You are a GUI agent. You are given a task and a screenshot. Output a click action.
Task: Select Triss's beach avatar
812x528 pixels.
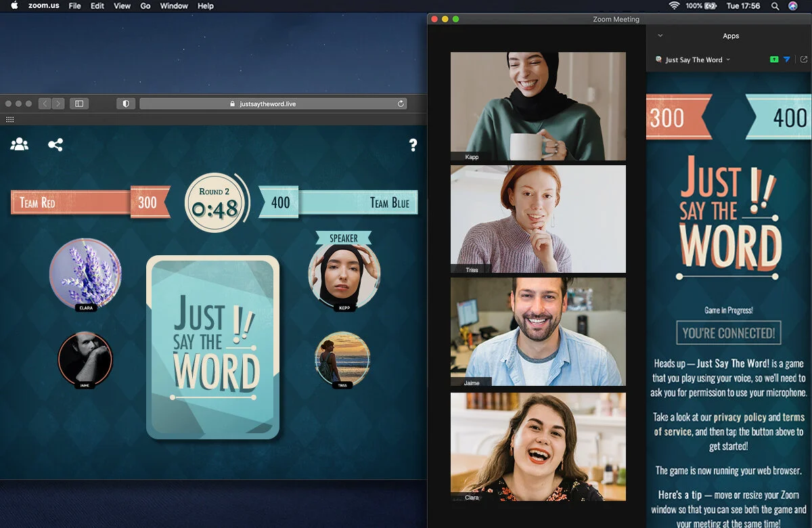point(342,359)
